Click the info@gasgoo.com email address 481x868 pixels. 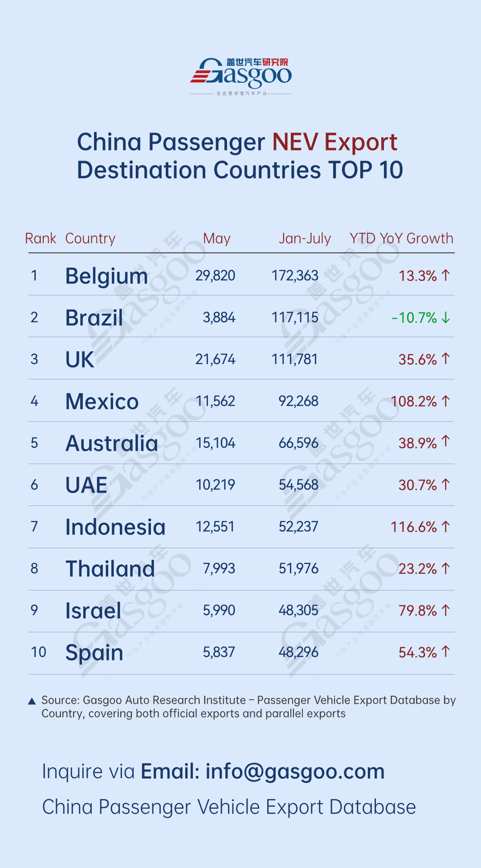(x=295, y=772)
